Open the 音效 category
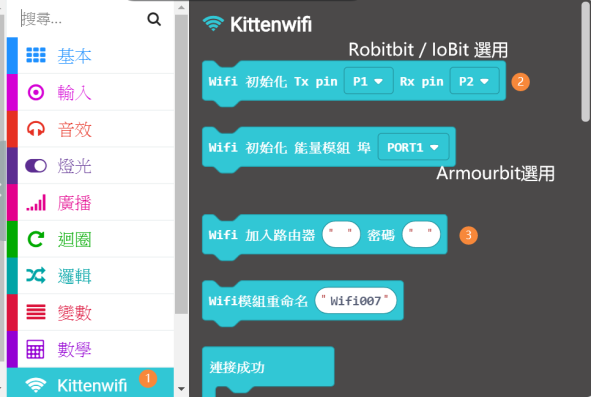 (90, 129)
